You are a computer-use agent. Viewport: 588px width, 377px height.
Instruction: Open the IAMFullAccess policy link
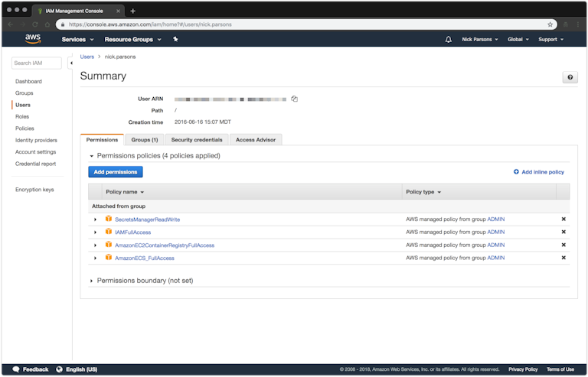click(132, 232)
